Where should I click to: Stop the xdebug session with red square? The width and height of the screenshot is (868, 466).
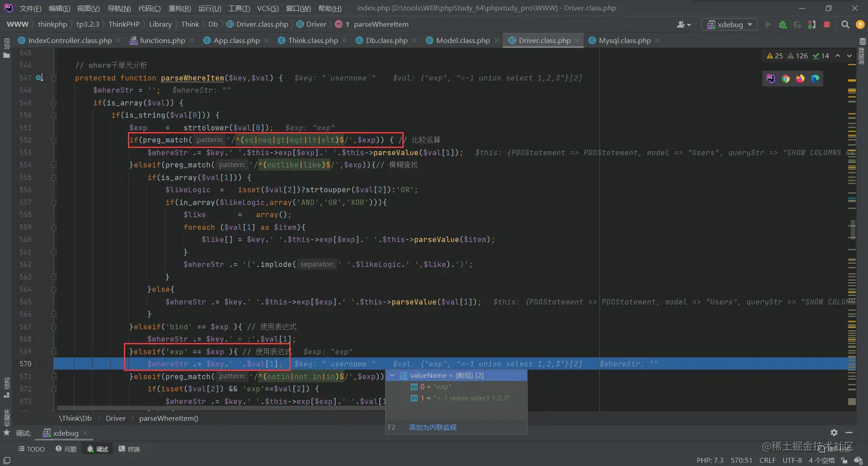[x=827, y=25]
